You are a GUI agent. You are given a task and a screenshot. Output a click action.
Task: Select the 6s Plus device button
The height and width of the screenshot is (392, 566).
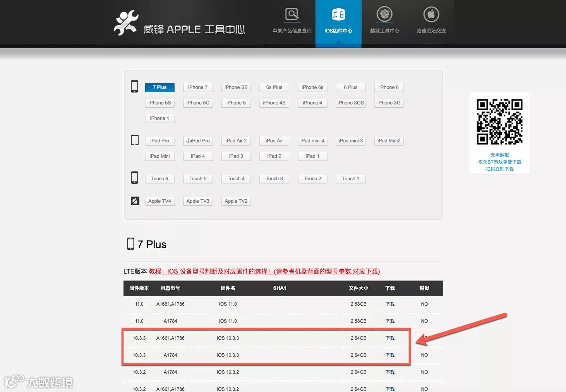tap(274, 87)
